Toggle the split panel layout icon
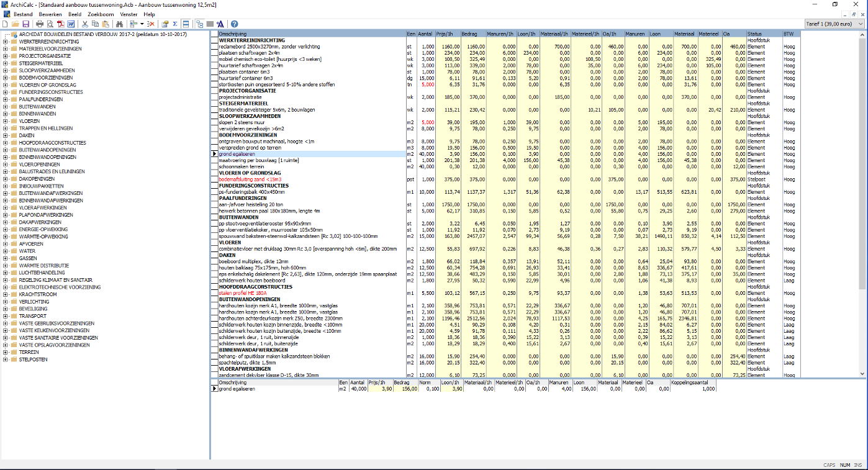This screenshot has width=868, height=470. click(186, 24)
